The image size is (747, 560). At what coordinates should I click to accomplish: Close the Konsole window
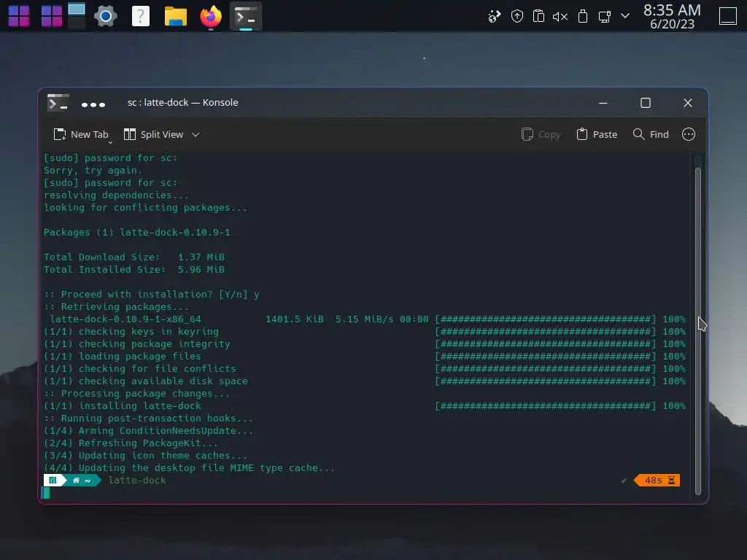pos(687,103)
